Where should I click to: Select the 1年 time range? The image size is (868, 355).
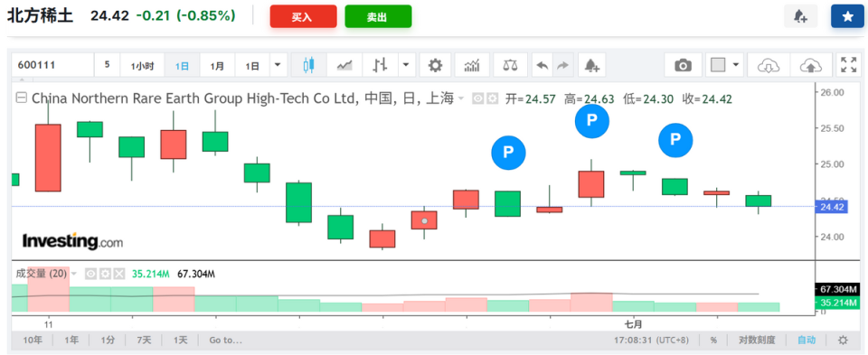71,340
